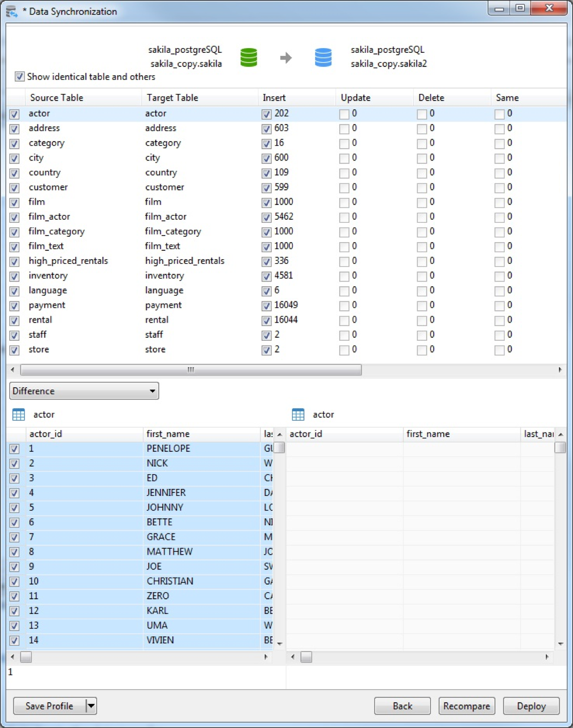Uncheck the rental table row checkbox
The height and width of the screenshot is (728, 573).
[x=14, y=320]
